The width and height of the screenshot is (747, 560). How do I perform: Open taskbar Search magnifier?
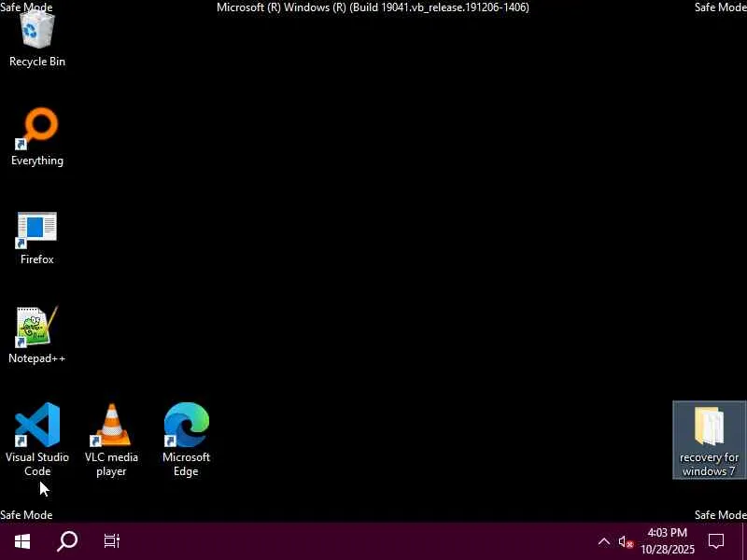tap(67, 541)
